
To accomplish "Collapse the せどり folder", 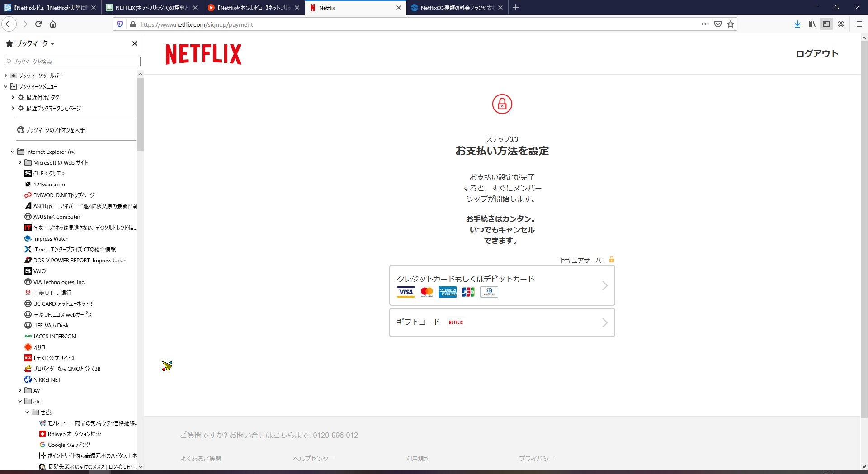I will click(27, 412).
